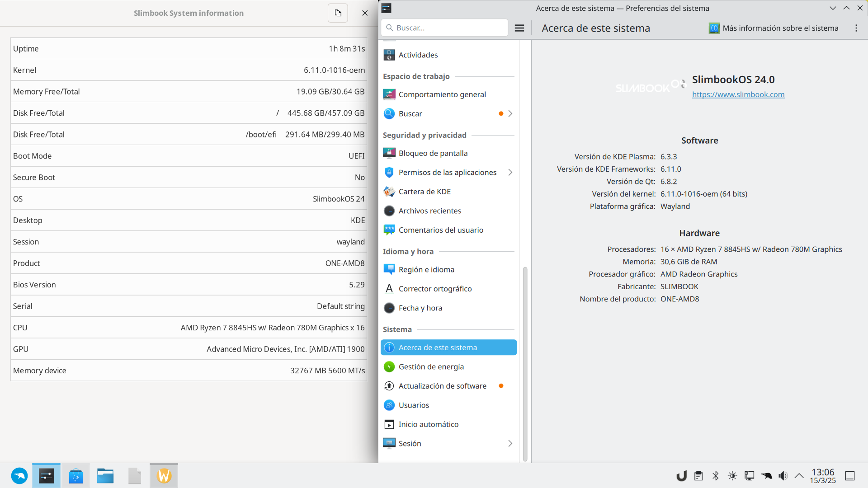Open the display configuration tray icon
Image resolution: width=868 pixels, height=488 pixels.
(x=750, y=476)
